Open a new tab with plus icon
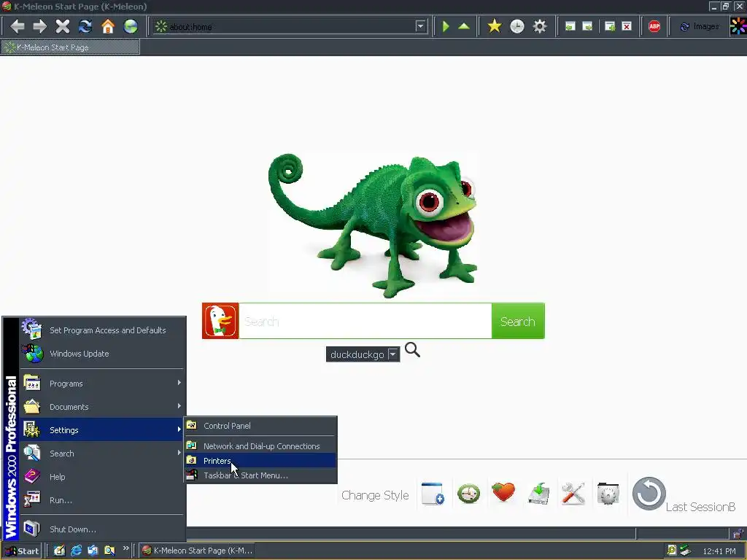 pos(610,26)
